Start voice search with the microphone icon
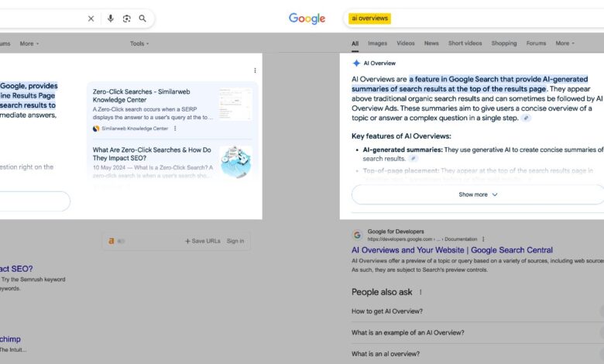Screen dimensions: 604x364 coord(111,19)
